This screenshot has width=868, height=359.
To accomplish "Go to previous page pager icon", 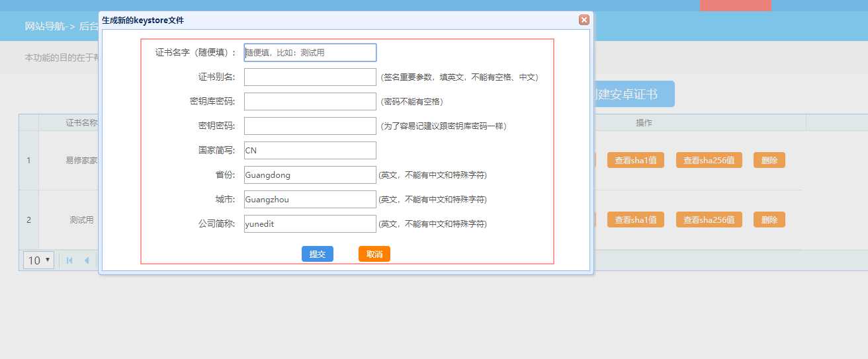I will 87,260.
